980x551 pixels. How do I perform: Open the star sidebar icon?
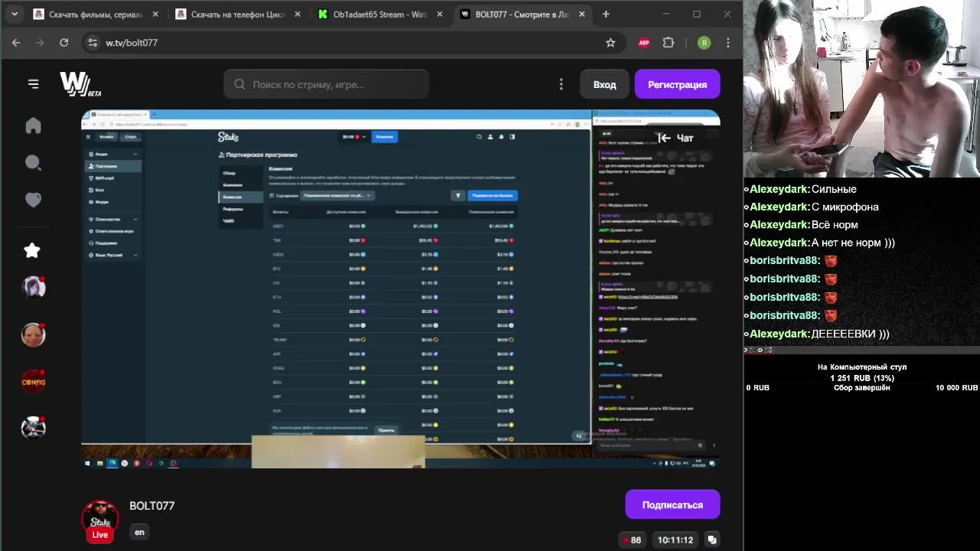(31, 250)
